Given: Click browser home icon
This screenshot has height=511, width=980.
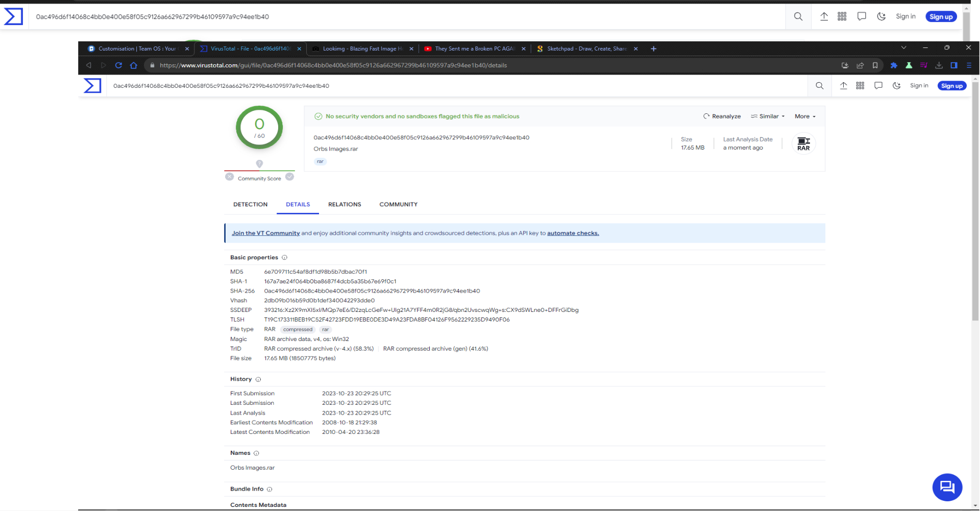Looking at the screenshot, I should 134,65.
